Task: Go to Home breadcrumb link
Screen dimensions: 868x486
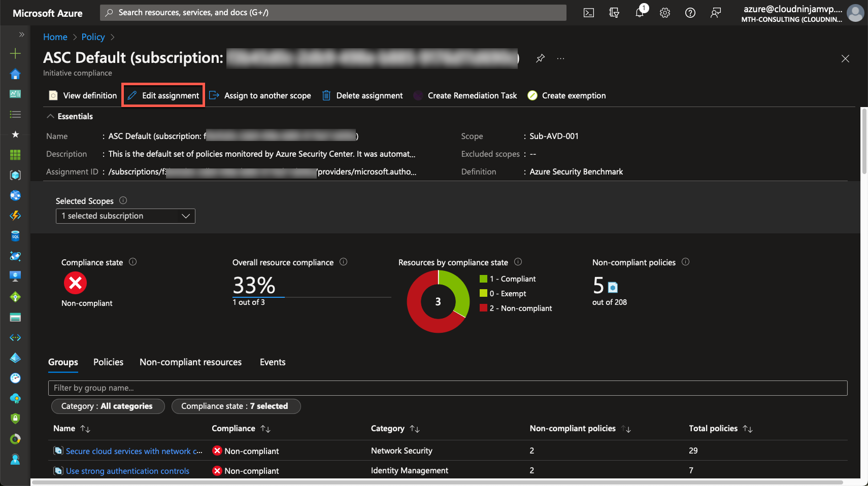Action: (55, 37)
